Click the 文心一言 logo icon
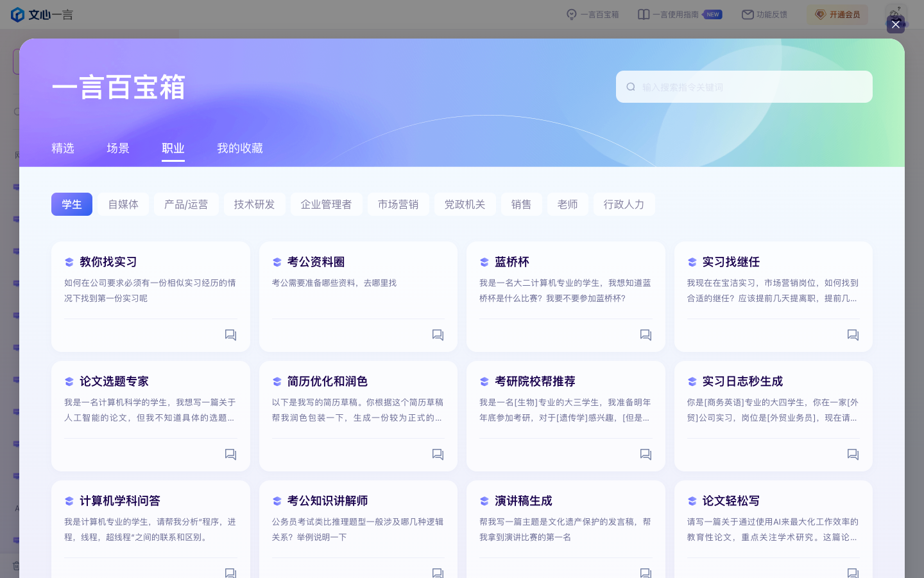 [x=18, y=14]
